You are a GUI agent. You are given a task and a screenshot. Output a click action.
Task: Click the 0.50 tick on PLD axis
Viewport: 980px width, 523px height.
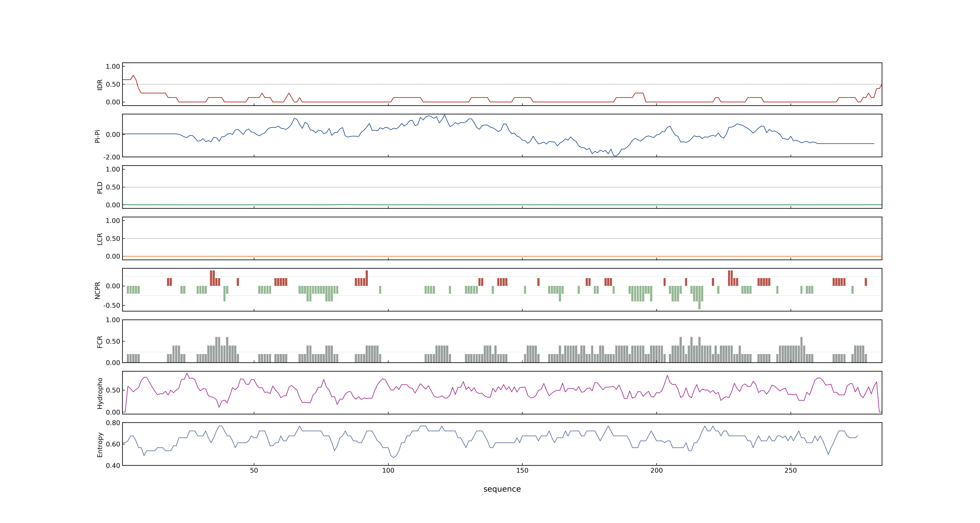[113, 187]
